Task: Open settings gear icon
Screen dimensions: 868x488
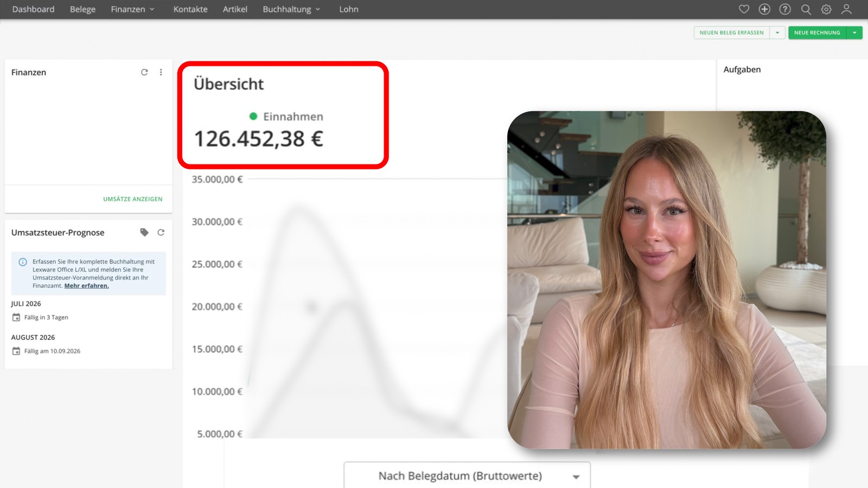Action: (x=826, y=9)
